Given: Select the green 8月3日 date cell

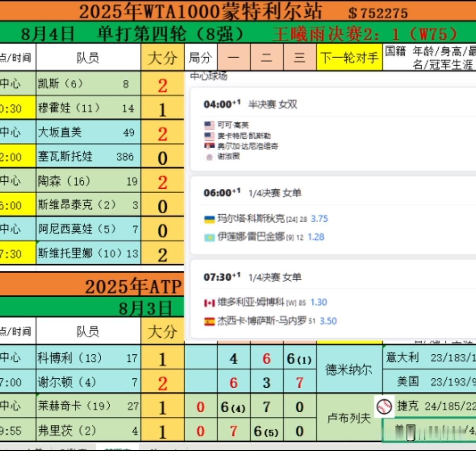Looking at the screenshot, I should [x=92, y=307].
